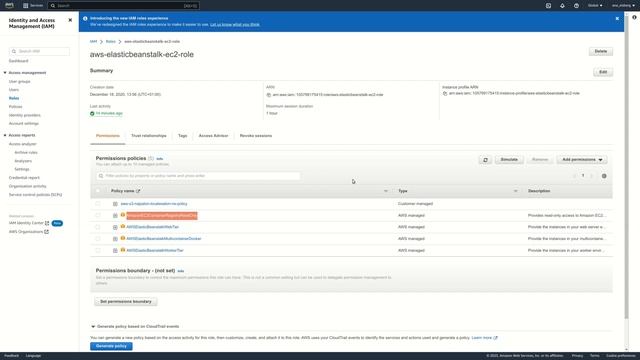Open the info panel icon at right edge
The width and height of the screenshot is (640, 360).
pos(634,18)
